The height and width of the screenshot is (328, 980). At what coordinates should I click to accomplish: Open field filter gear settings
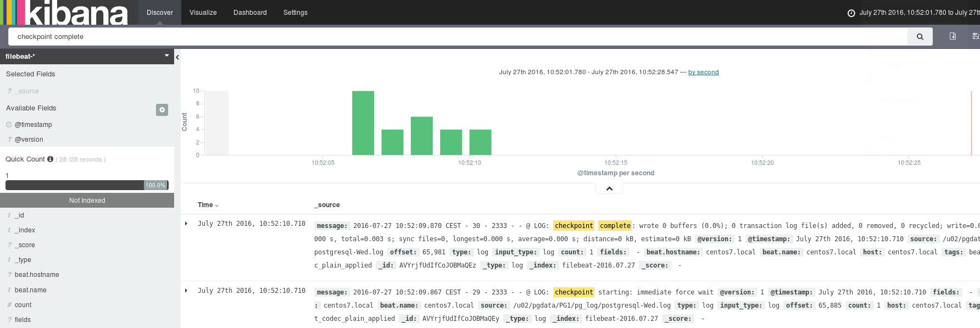[162, 110]
